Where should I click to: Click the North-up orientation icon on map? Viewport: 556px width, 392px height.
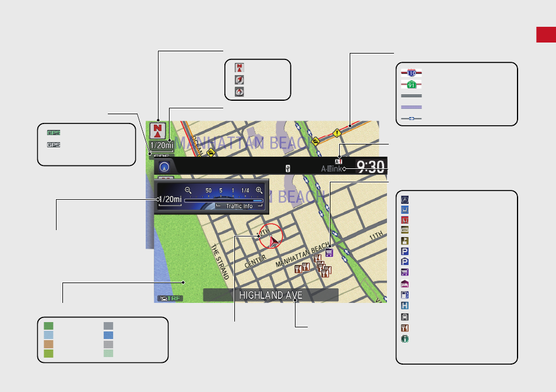pos(158,131)
